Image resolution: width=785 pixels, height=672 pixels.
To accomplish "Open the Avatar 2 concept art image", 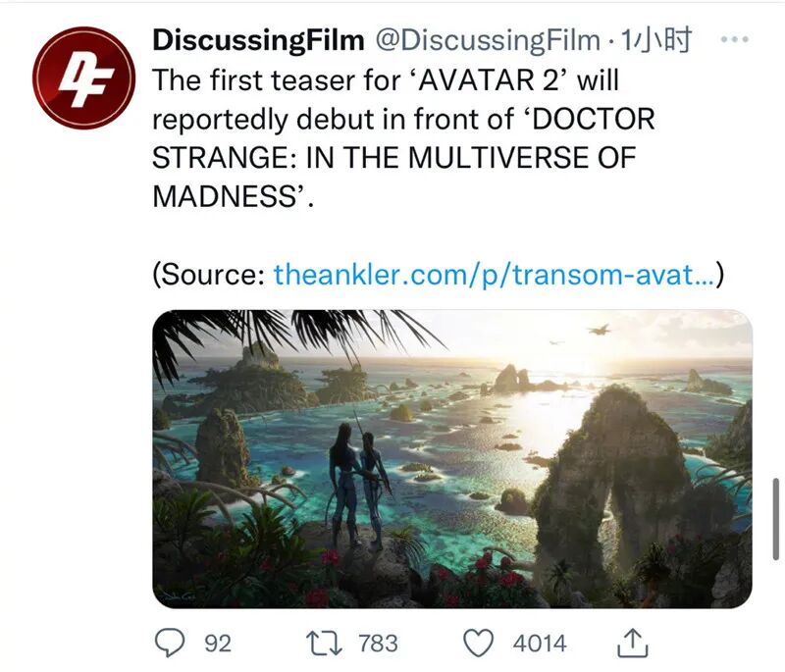I will pyautogui.click(x=452, y=459).
